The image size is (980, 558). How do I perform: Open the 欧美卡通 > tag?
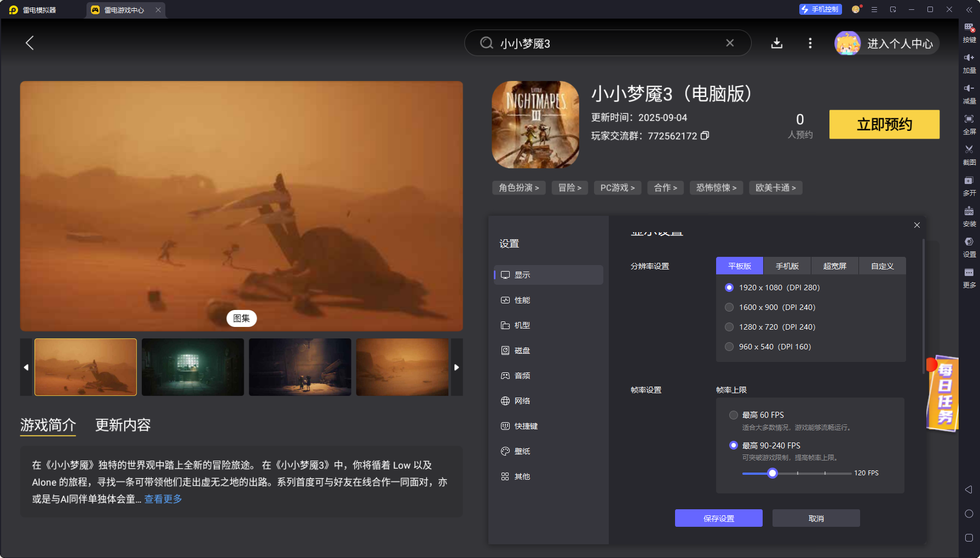(776, 188)
